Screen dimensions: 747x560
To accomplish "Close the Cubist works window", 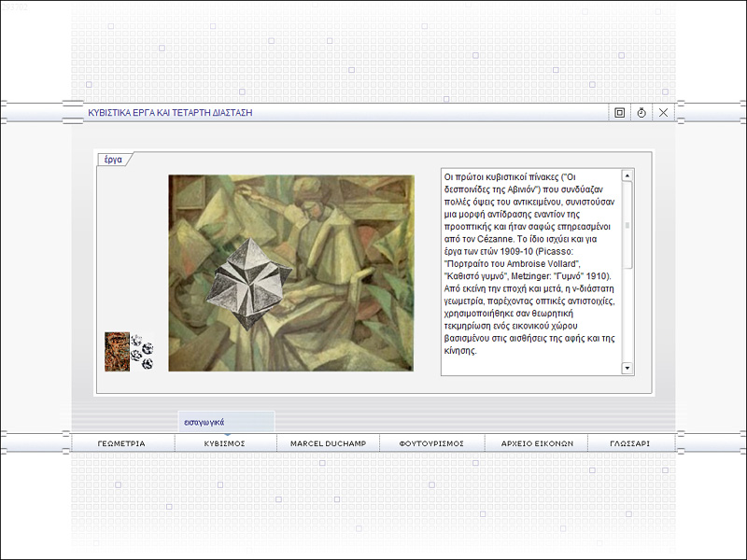I will coord(663,113).
